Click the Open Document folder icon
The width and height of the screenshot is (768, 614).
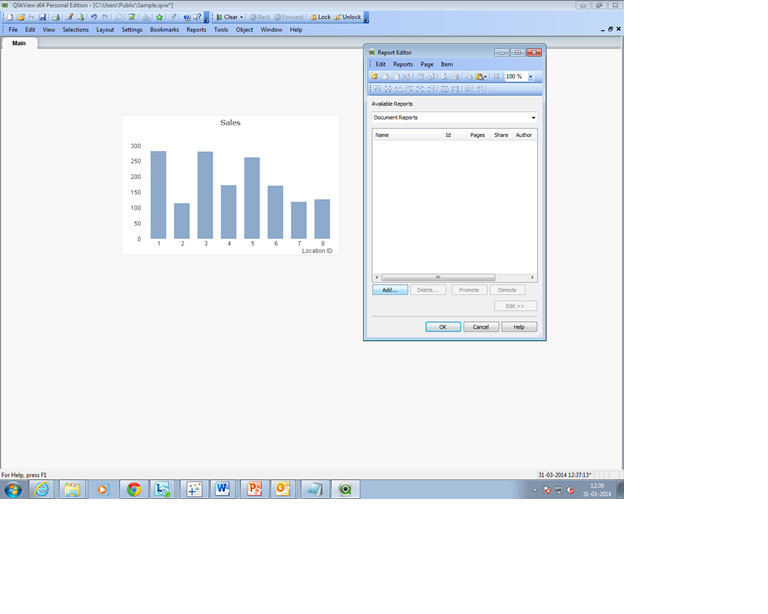21,17
